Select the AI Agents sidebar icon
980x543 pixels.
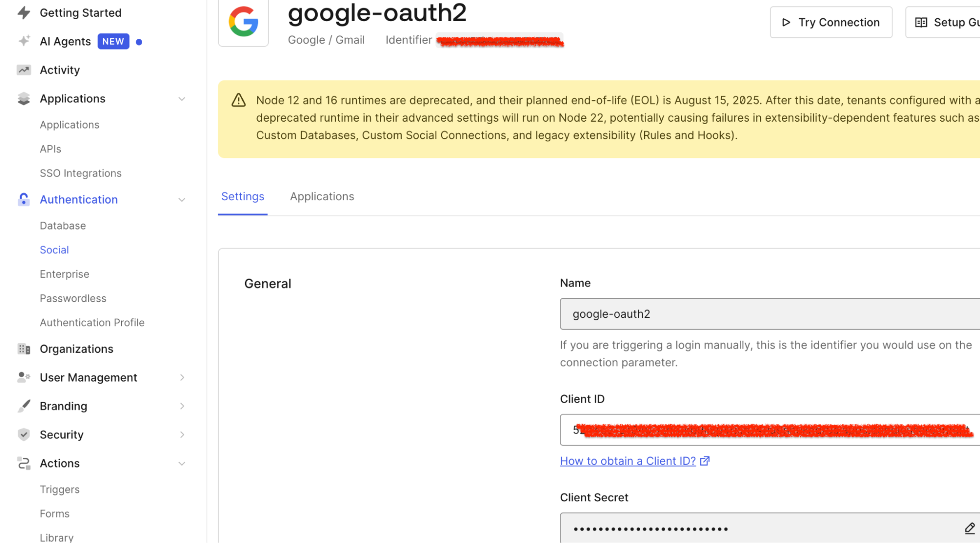pos(24,41)
